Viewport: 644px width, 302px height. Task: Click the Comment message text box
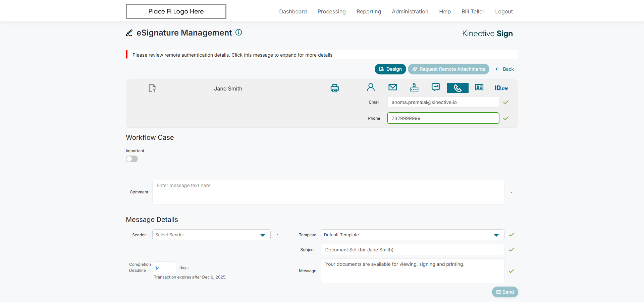pos(328,192)
